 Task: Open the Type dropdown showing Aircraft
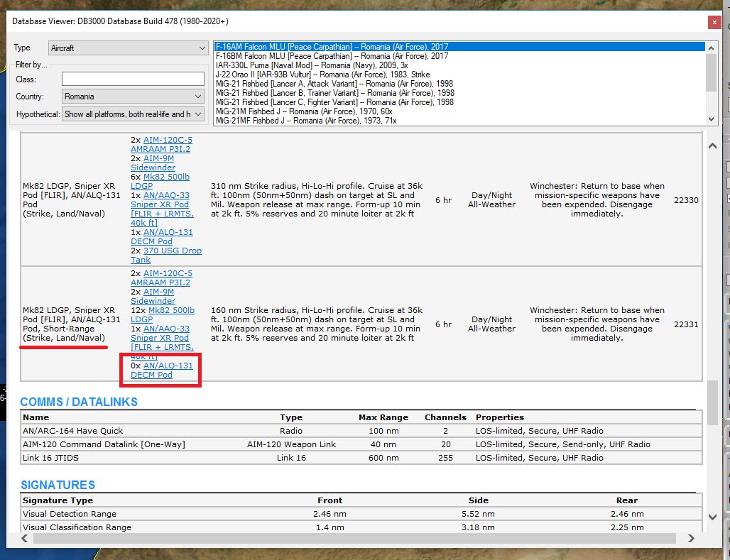[129, 48]
